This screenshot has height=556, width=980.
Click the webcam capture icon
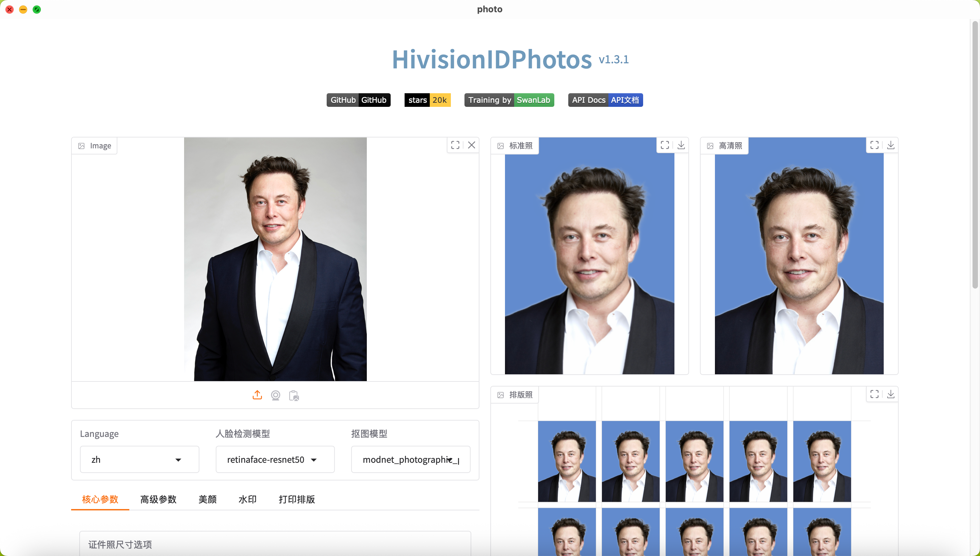coord(276,395)
